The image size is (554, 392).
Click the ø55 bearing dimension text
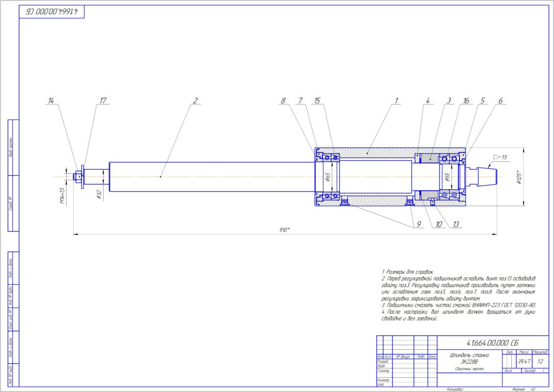[447, 177]
